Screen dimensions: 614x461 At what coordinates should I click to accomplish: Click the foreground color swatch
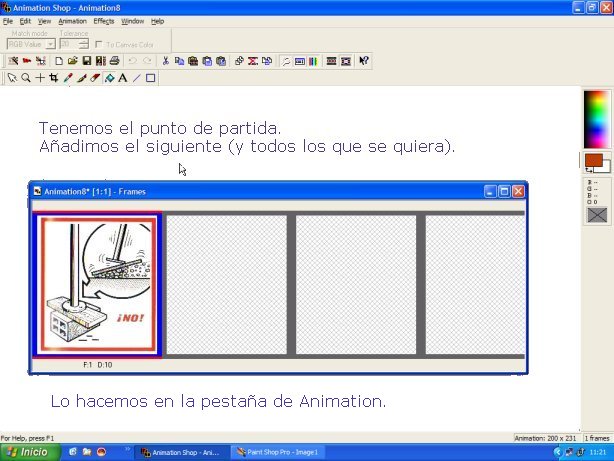coord(593,160)
